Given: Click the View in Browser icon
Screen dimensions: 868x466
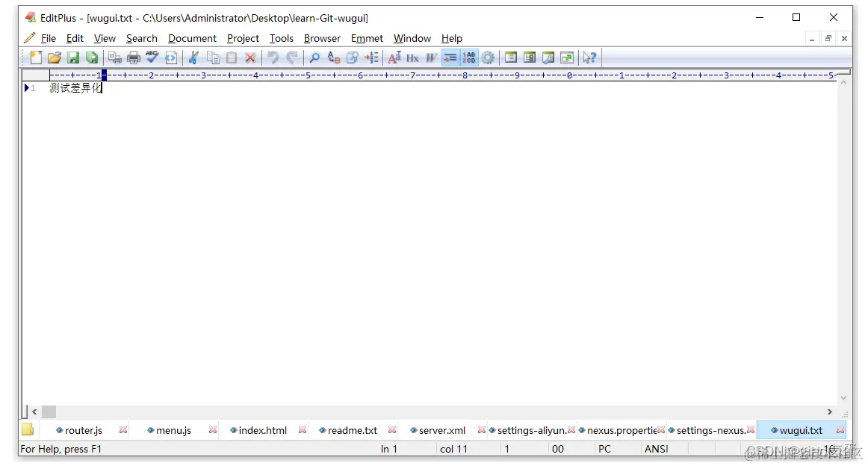Looking at the screenshot, I should point(171,58).
